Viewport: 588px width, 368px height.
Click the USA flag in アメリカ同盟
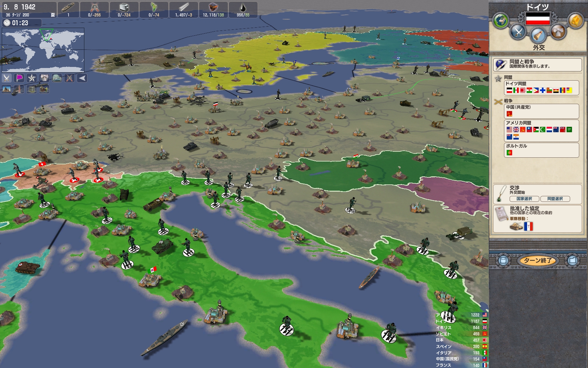pyautogui.click(x=509, y=130)
